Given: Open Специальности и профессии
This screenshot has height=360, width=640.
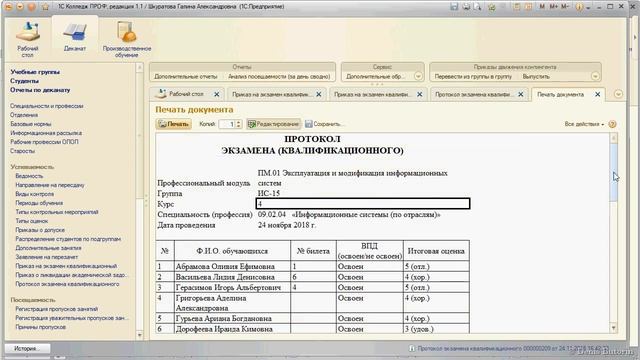Looking at the screenshot, I should [x=47, y=106].
